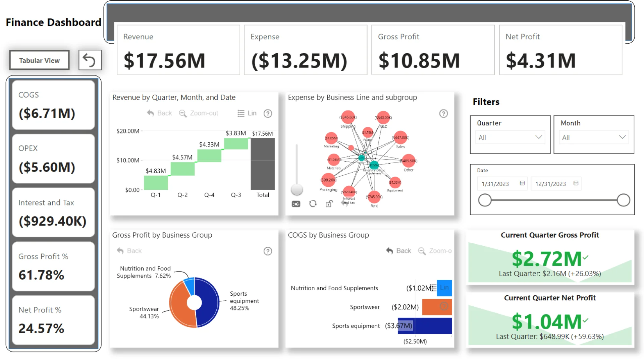The image size is (644, 362).
Task: Open the Tabular View page
Action: (39, 60)
